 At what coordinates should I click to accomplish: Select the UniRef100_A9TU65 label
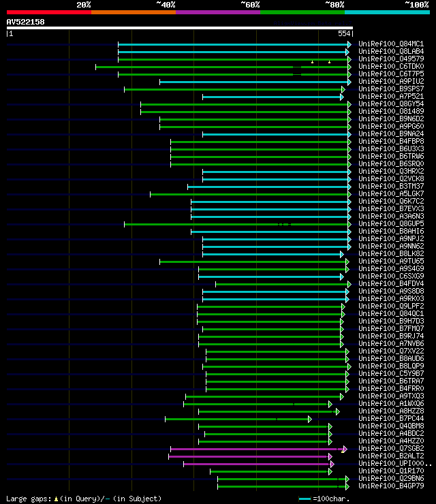pos(391,261)
